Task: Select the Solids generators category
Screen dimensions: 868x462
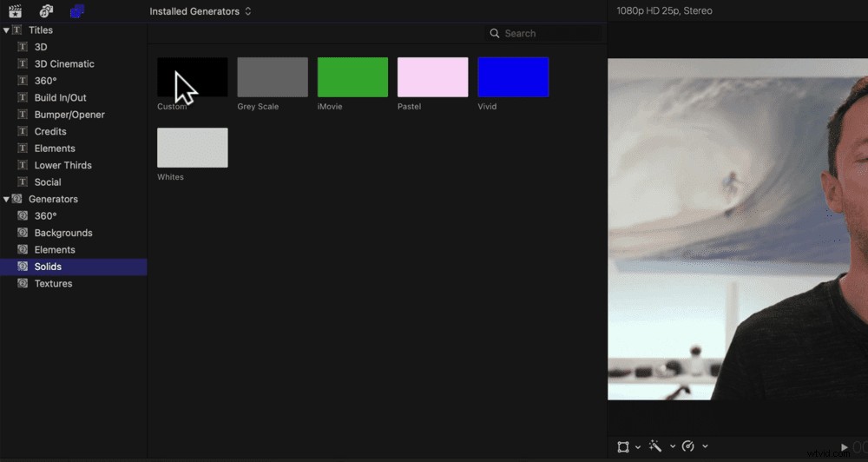Action: [73, 267]
